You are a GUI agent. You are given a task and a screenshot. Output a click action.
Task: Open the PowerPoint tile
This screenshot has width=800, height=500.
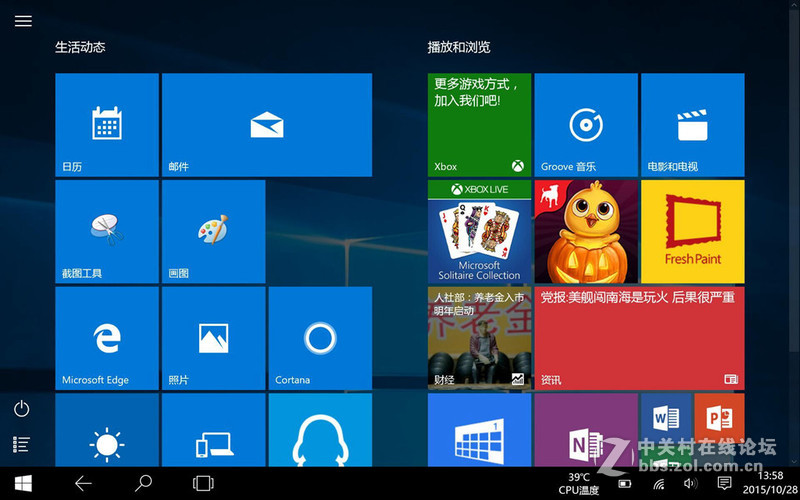click(x=719, y=418)
